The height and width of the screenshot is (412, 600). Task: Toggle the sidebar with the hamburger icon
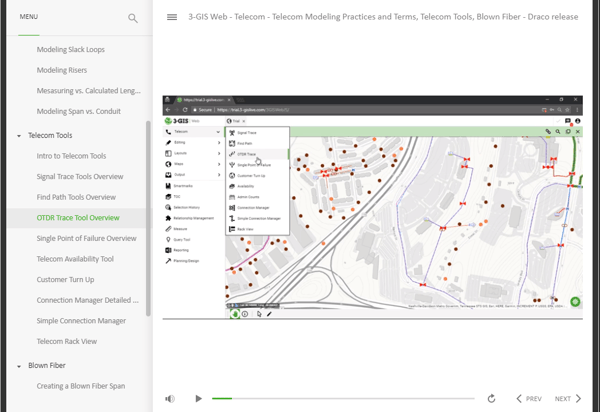tap(172, 17)
